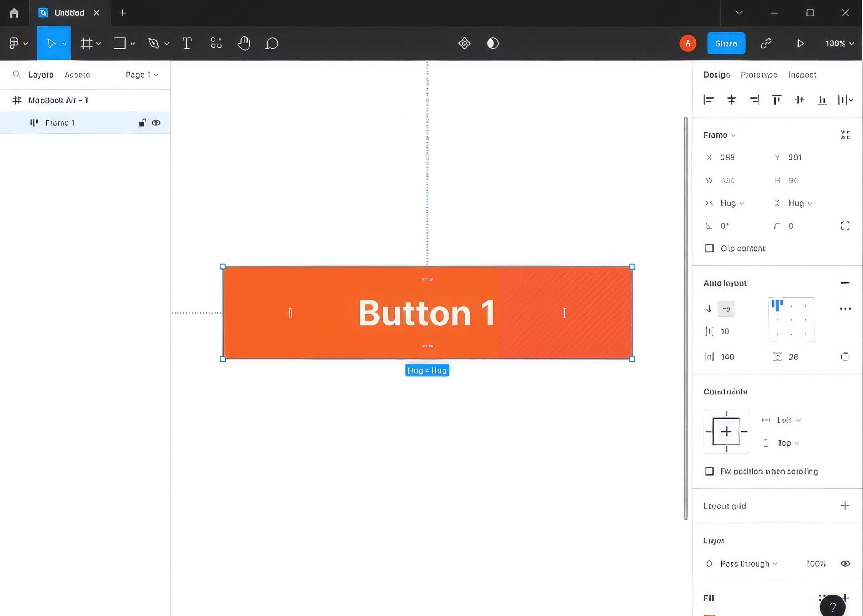Viewport: 863px width, 616px height.
Task: Select the Pen tool
Action: click(154, 43)
